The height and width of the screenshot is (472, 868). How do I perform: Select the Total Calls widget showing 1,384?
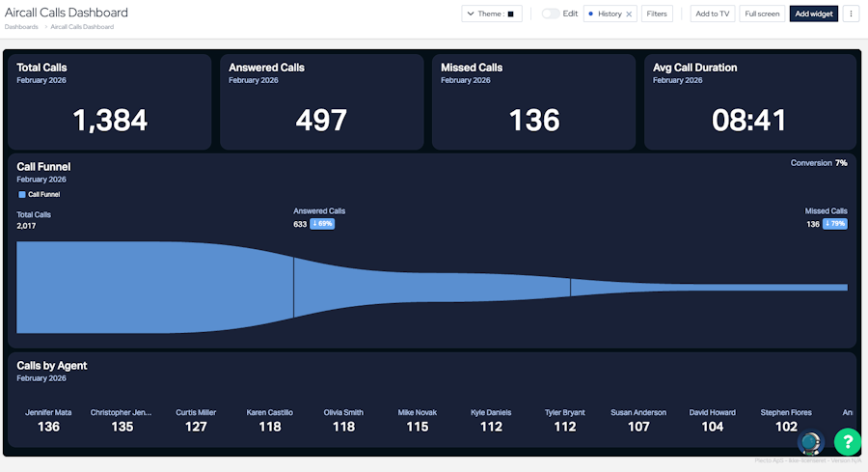click(110, 102)
